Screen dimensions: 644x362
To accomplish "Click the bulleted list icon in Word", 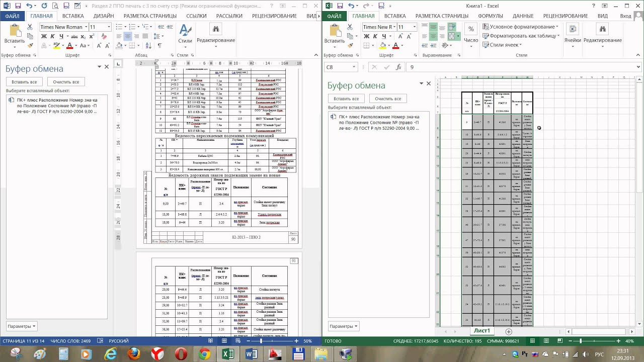I will (x=119, y=27).
